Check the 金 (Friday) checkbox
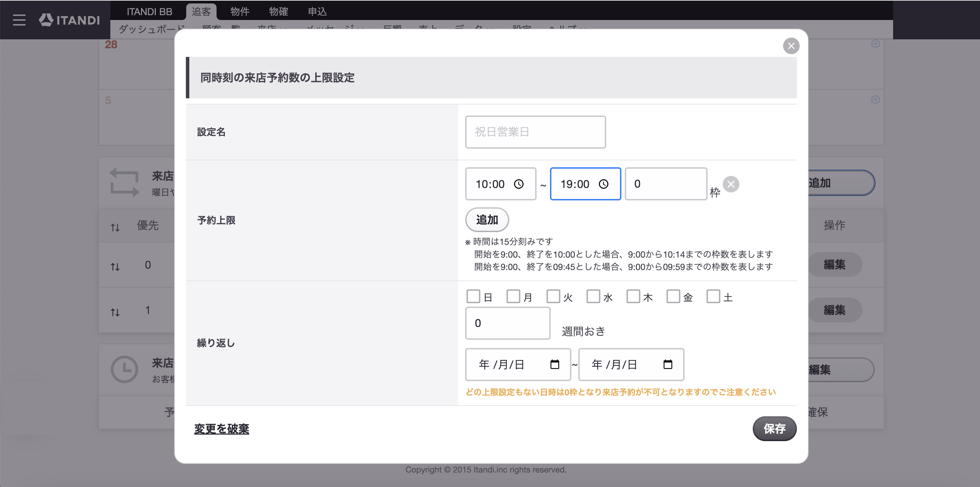 coord(673,296)
